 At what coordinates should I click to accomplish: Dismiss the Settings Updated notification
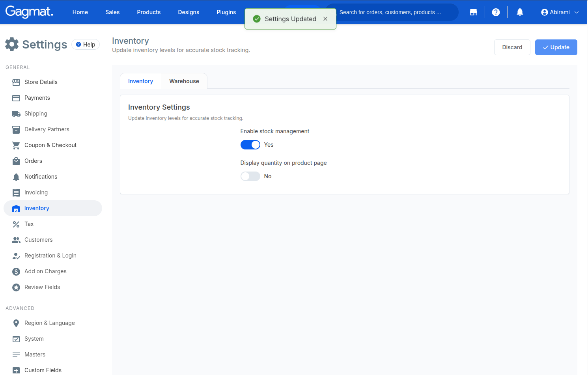point(325,19)
